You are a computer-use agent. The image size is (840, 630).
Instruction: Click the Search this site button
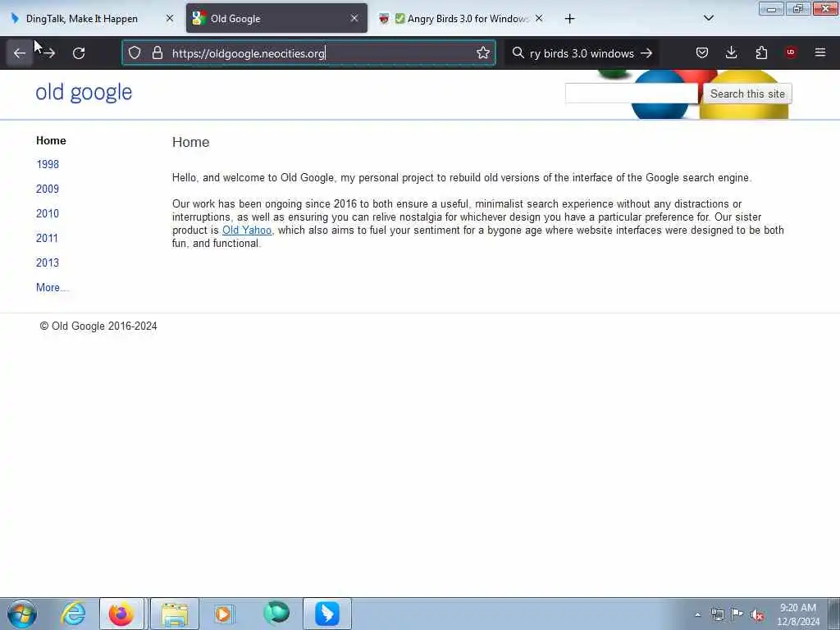pos(746,94)
